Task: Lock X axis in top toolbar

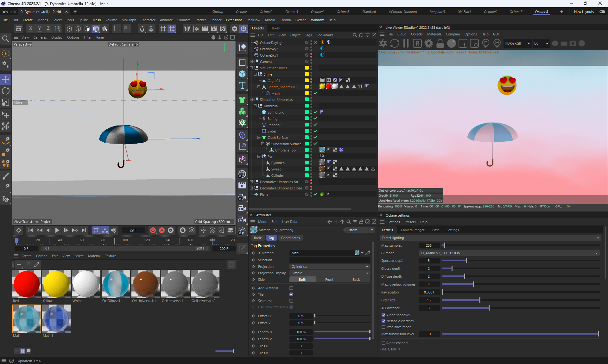Action: tap(30, 29)
